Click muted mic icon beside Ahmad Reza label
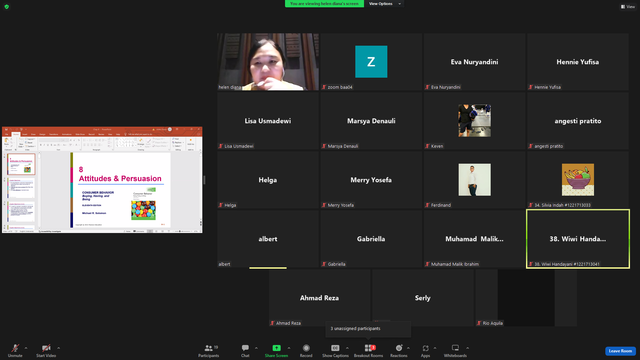640x360 pixels. 272,323
